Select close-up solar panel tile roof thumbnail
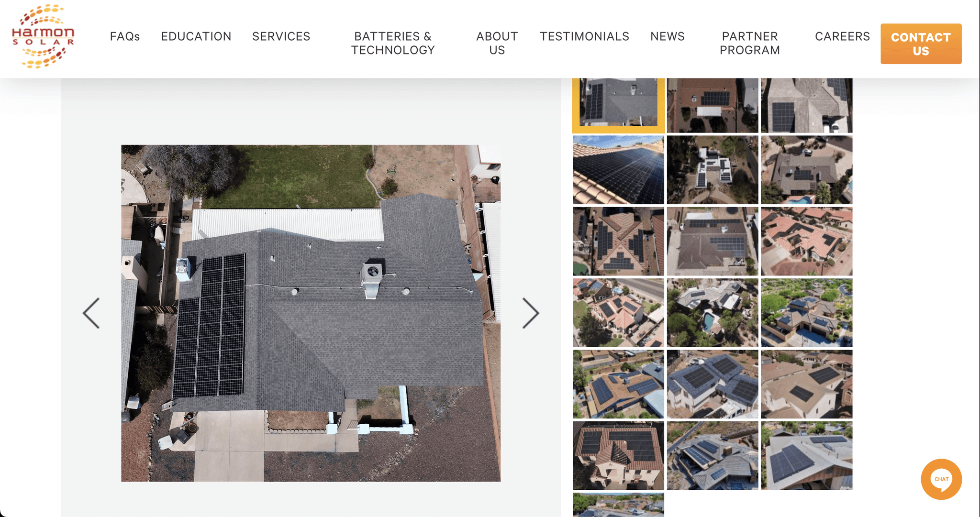This screenshot has height=517, width=980. (618, 170)
